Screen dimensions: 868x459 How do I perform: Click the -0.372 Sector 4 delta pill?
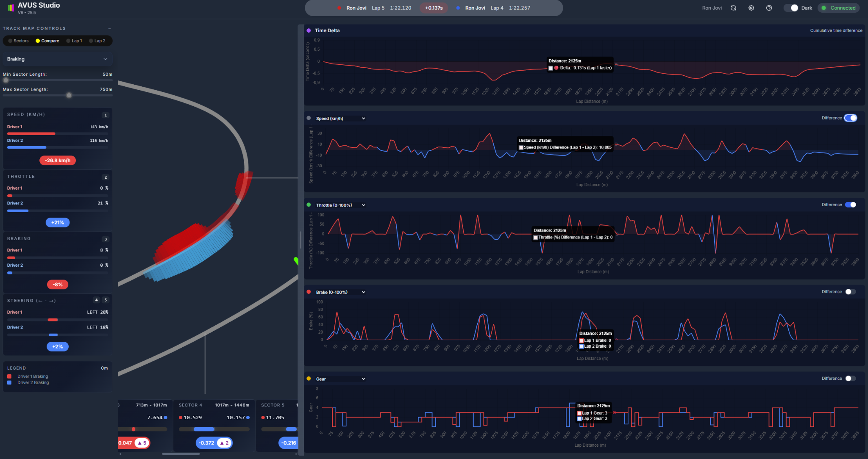[x=214, y=443]
